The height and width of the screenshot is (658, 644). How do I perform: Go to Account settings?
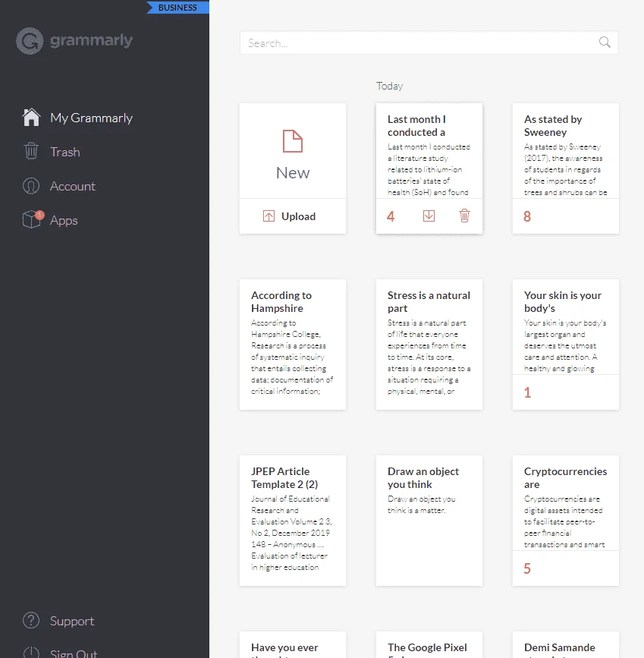tap(73, 186)
